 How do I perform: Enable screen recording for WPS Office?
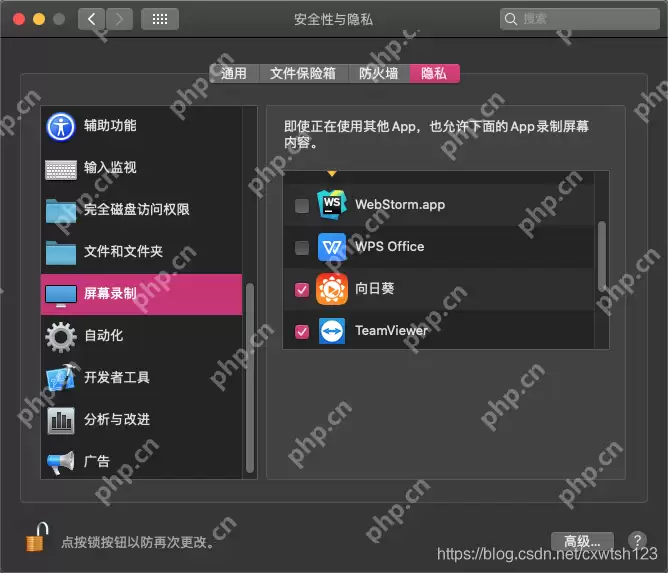tap(302, 247)
